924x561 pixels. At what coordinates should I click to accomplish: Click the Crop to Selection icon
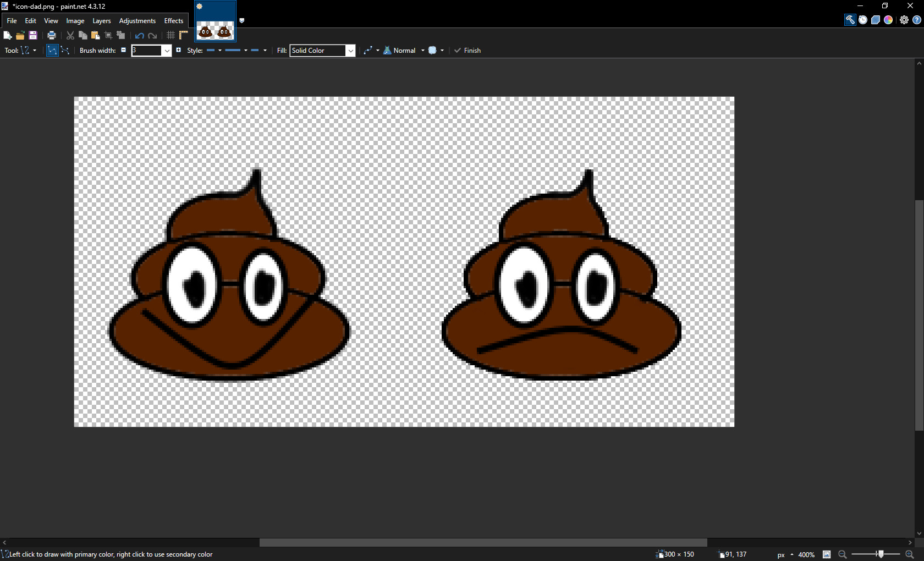(x=108, y=35)
